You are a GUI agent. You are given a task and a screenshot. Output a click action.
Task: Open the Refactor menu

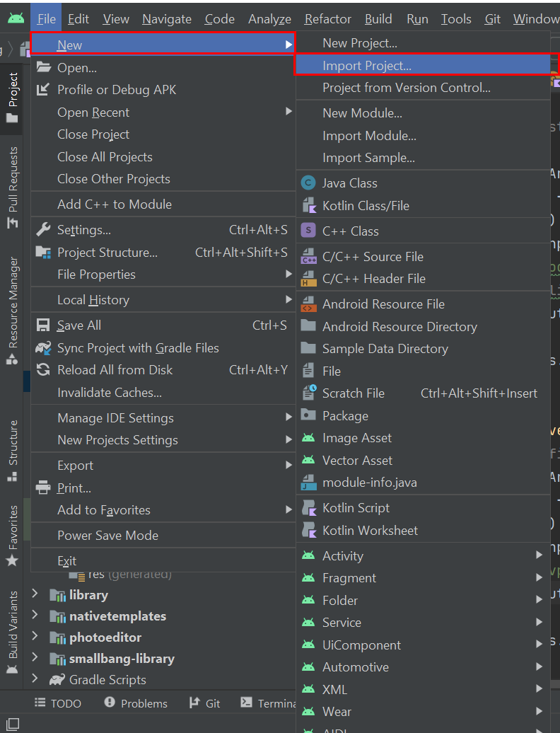(x=327, y=19)
